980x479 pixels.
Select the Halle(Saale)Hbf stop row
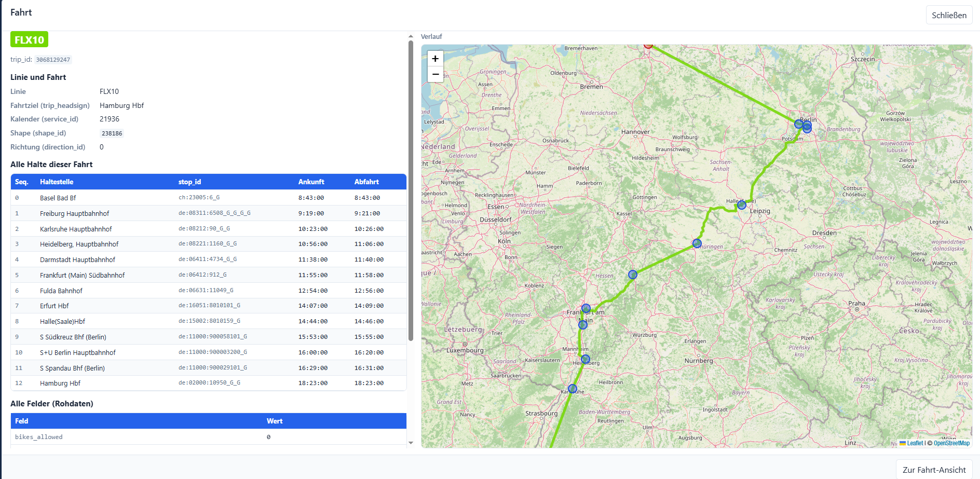tap(208, 321)
